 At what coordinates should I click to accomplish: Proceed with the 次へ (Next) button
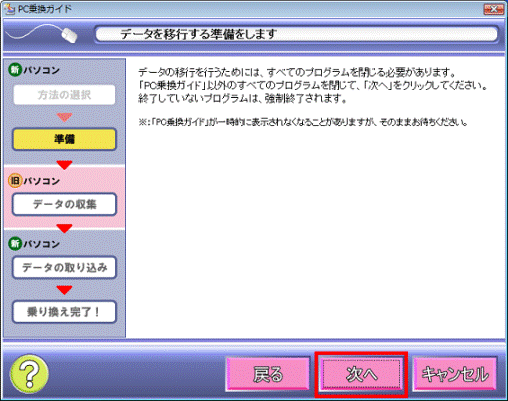tap(361, 374)
